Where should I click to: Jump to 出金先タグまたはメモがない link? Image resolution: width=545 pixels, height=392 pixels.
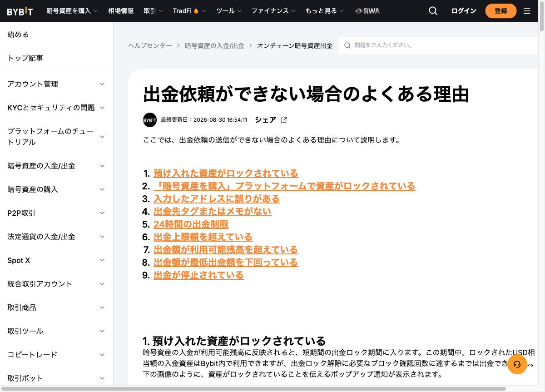(212, 212)
